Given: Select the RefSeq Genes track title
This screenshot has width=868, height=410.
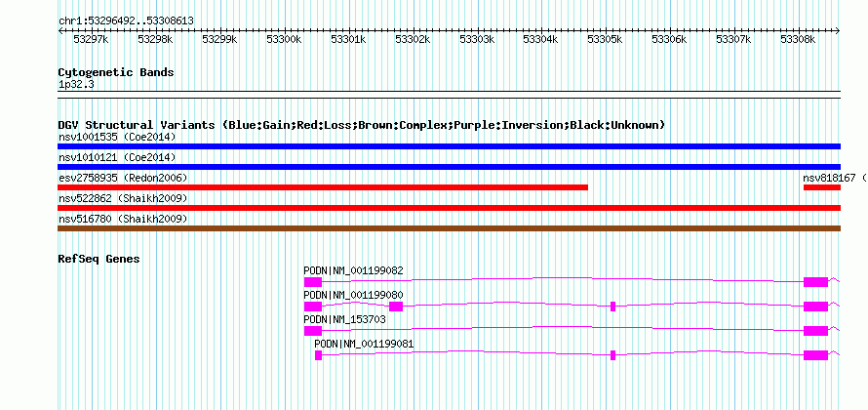Looking at the screenshot, I should click(x=99, y=259).
